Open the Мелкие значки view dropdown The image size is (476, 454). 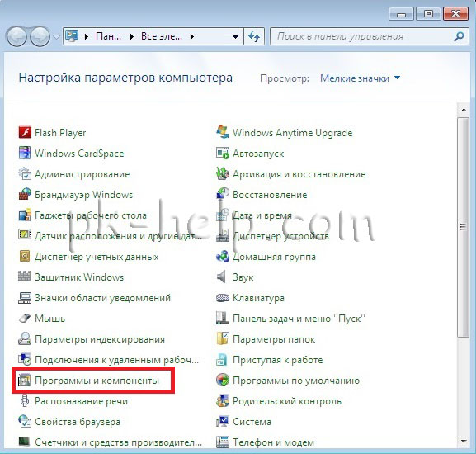coord(360,78)
